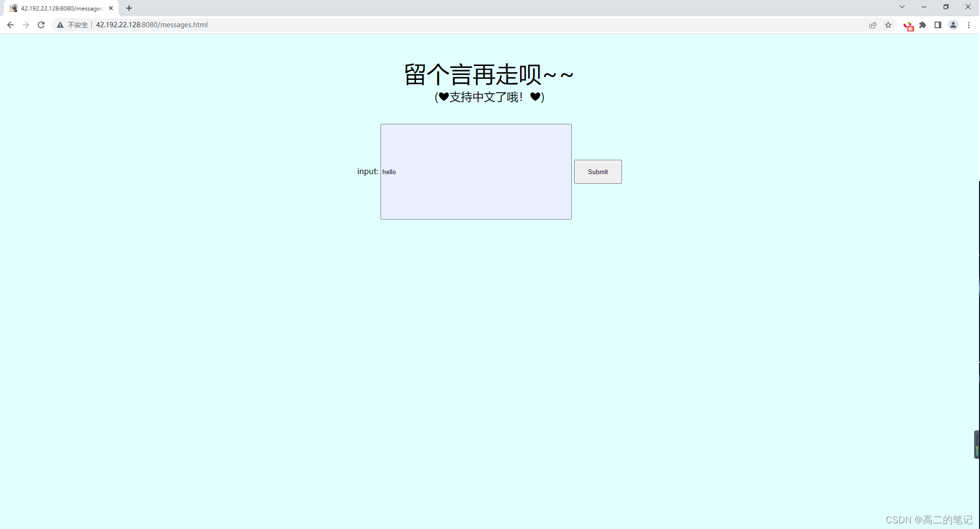Close the messages.html tab
The image size is (980, 529).
111,8
